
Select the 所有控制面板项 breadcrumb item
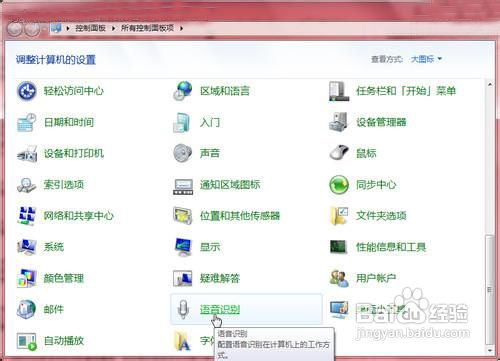pyautogui.click(x=147, y=28)
